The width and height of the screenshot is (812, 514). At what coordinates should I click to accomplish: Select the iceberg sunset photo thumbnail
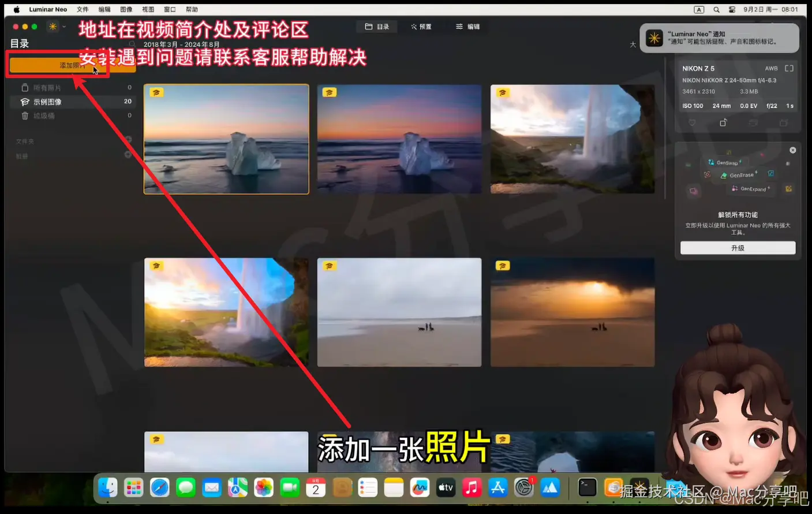click(226, 139)
